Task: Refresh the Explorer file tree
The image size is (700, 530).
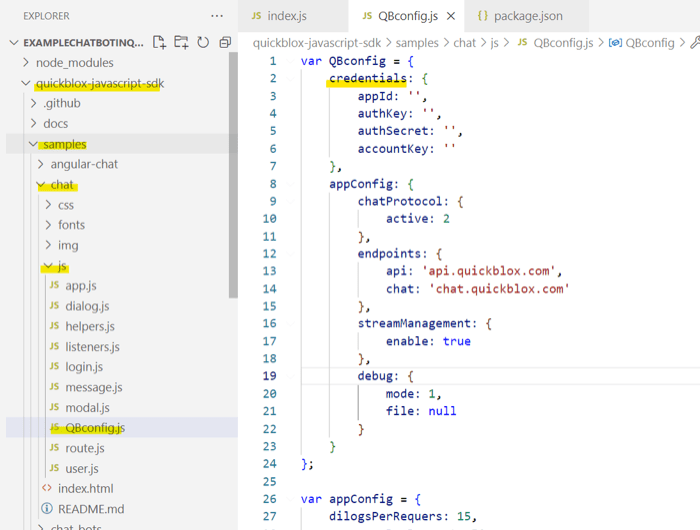Action: (x=203, y=42)
